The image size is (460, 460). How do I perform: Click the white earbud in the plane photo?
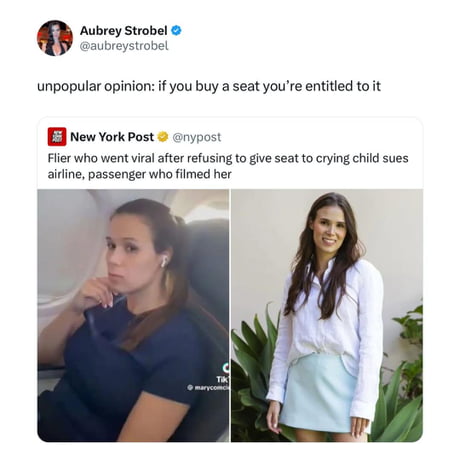tap(164, 261)
